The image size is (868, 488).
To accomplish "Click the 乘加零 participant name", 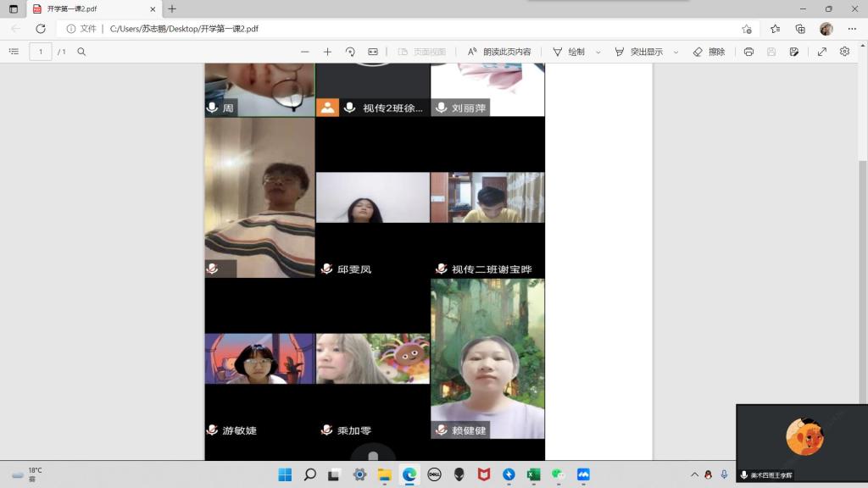I will (353, 430).
